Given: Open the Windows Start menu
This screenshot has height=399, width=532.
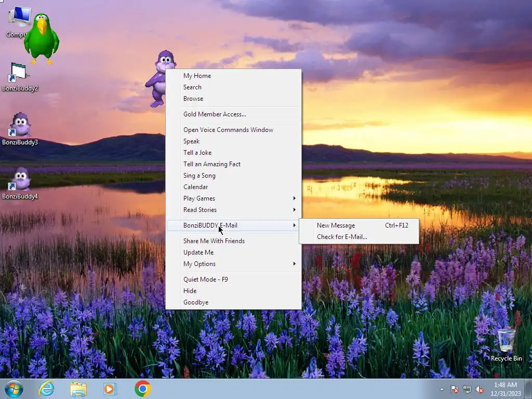Looking at the screenshot, I should coord(14,389).
